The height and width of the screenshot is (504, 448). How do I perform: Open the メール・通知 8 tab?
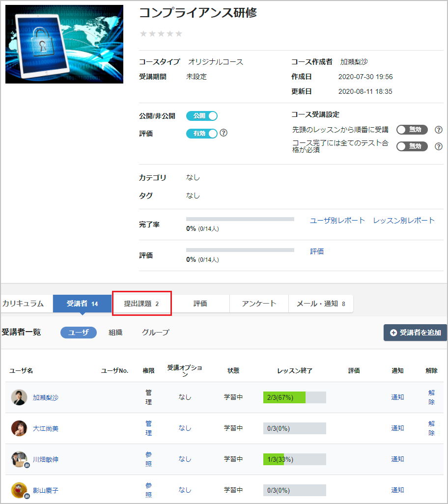(321, 304)
